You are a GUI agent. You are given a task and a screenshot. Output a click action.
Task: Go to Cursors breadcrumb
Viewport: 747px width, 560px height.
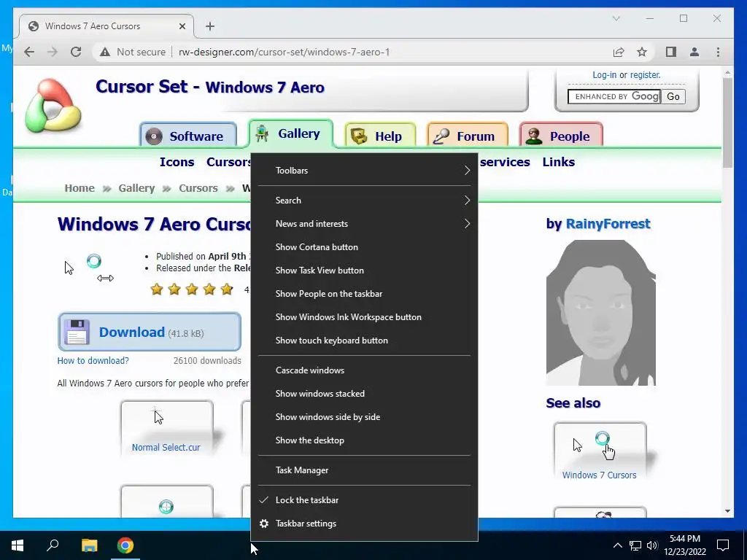[x=198, y=188]
